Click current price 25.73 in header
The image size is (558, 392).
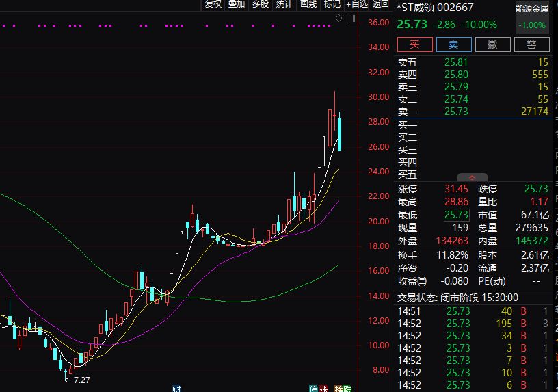click(x=412, y=24)
